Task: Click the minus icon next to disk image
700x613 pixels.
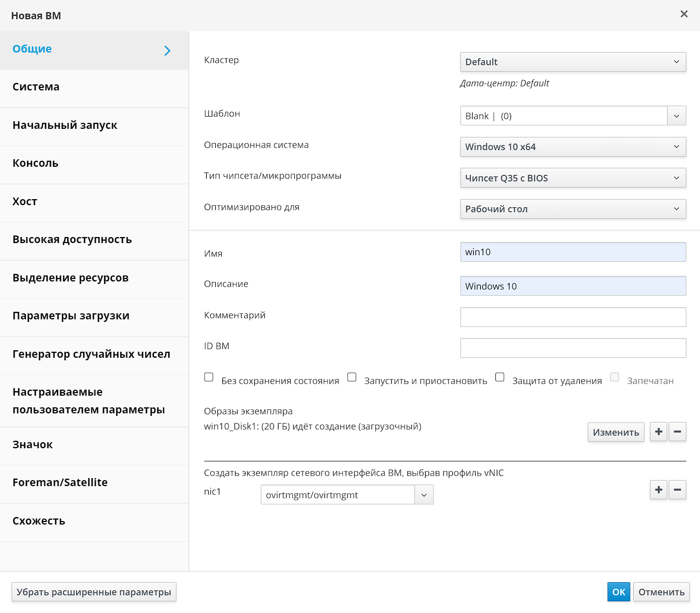Action: point(677,432)
